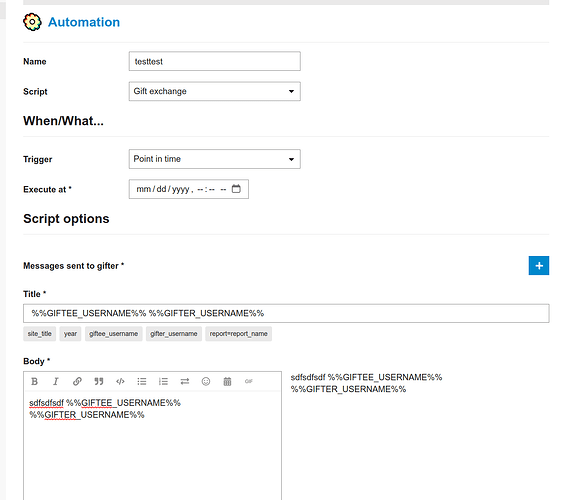Apply italic formatting in body editor

(x=56, y=381)
